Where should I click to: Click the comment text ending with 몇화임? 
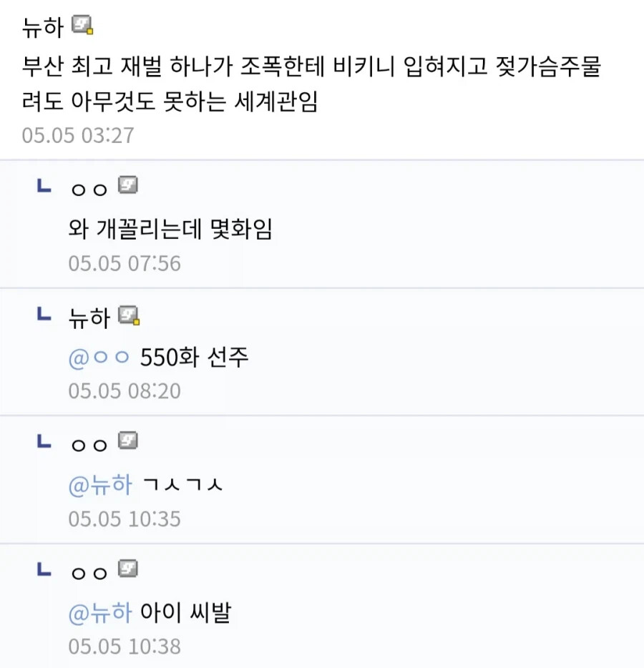170,229
